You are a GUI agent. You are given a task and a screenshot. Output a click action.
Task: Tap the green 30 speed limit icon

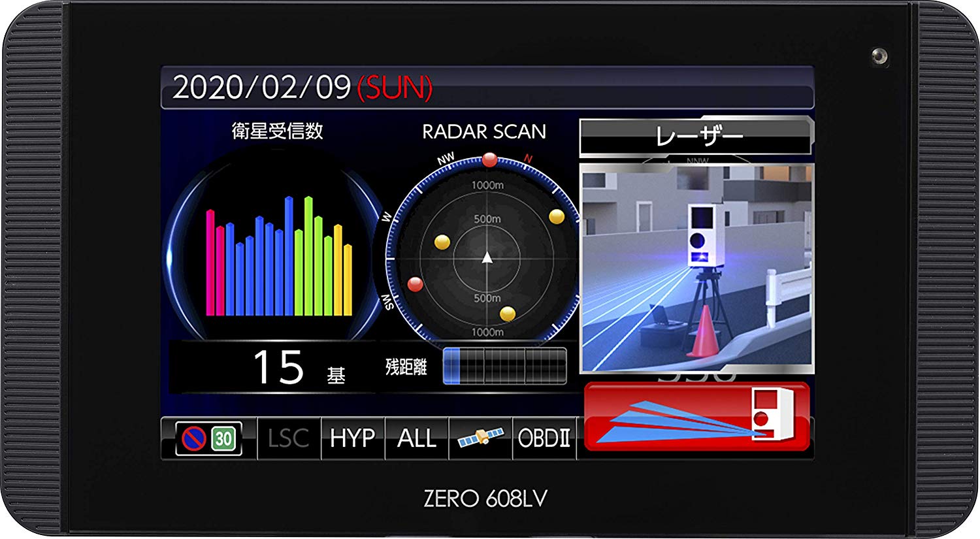pyautogui.click(x=223, y=438)
